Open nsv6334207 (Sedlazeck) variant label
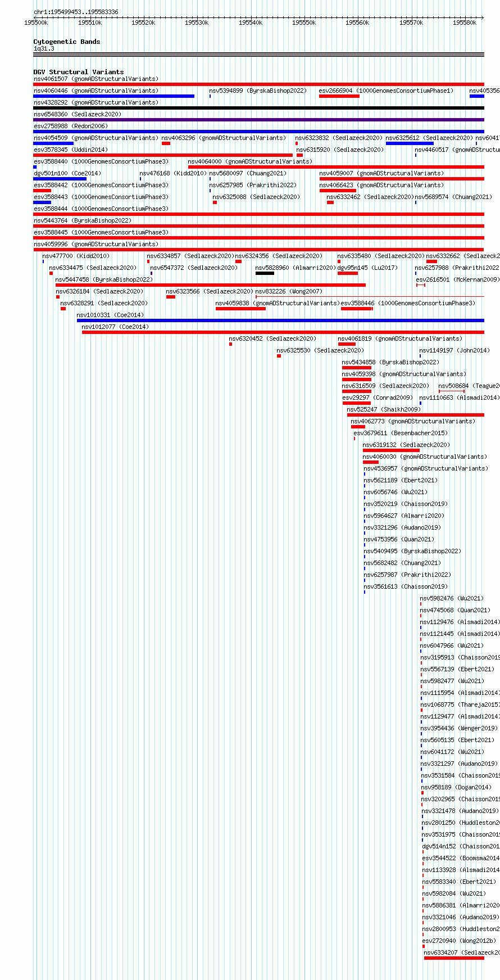This screenshot has width=500, height=980. coord(462,952)
